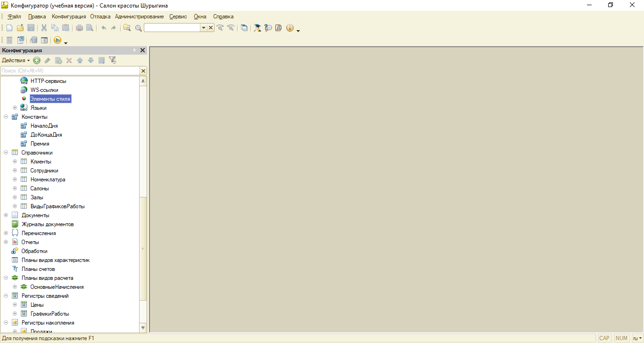Click the Find magnifier icon

pyautogui.click(x=138, y=28)
